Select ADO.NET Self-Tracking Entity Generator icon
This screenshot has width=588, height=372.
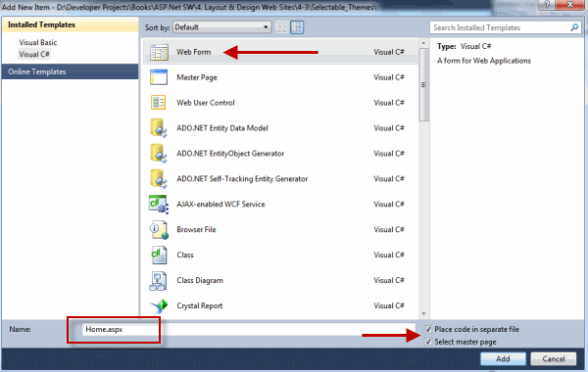159,179
